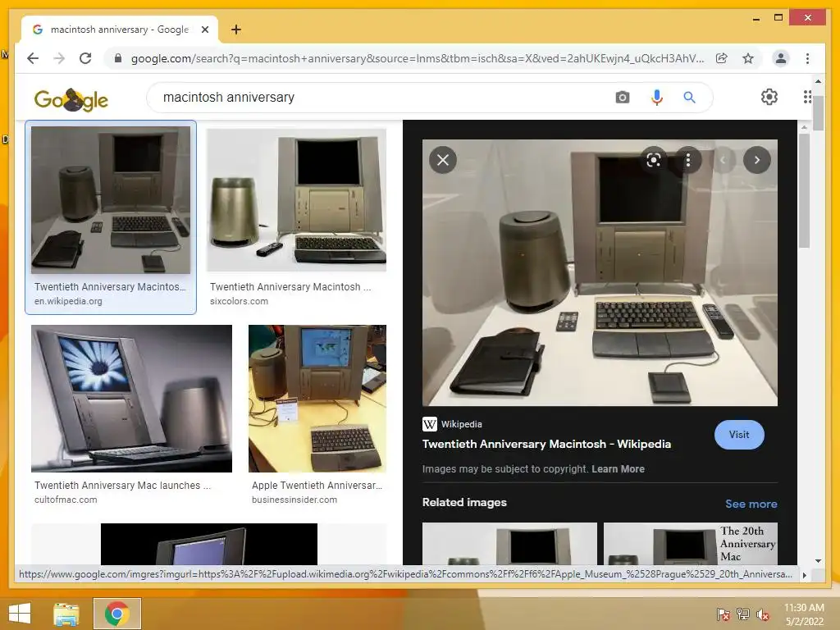This screenshot has height=630, width=840.
Task: Click 'Apple Twentieth Anniversar...' caption
Action: pos(317,486)
